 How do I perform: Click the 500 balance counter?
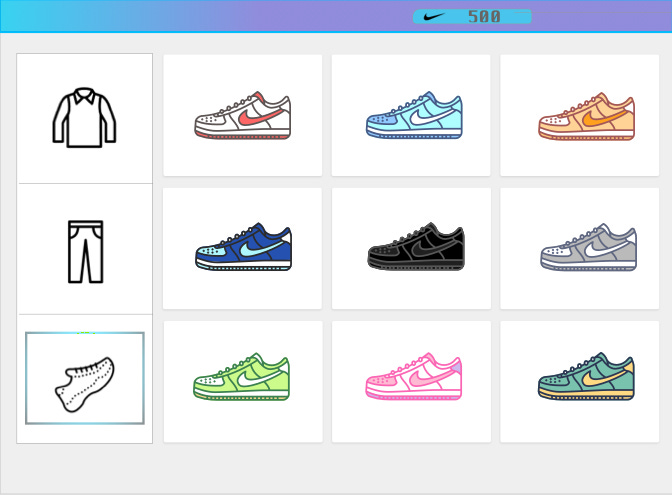click(484, 17)
